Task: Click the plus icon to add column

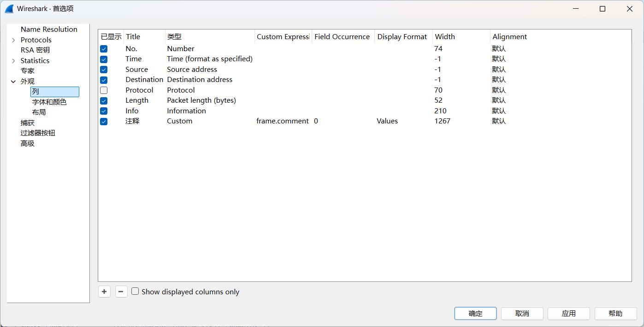Action: (104, 292)
